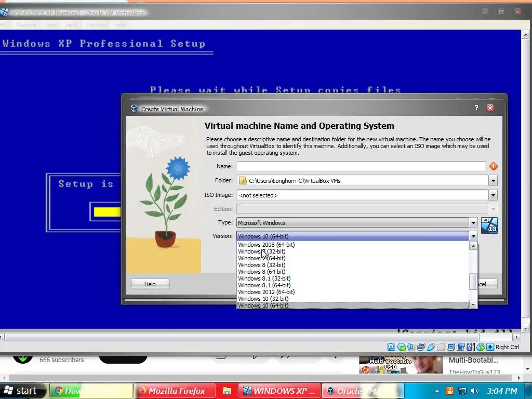Click the Java update tray icon

[449, 391]
